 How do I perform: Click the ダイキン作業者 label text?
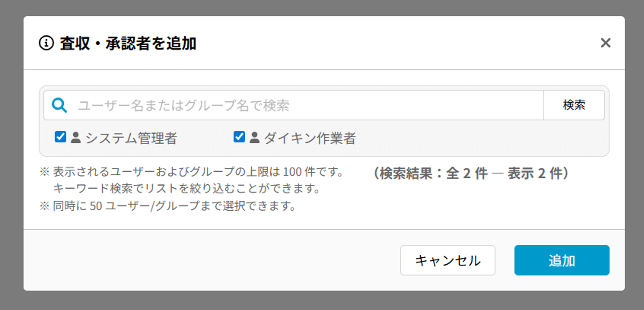pyautogui.click(x=310, y=138)
